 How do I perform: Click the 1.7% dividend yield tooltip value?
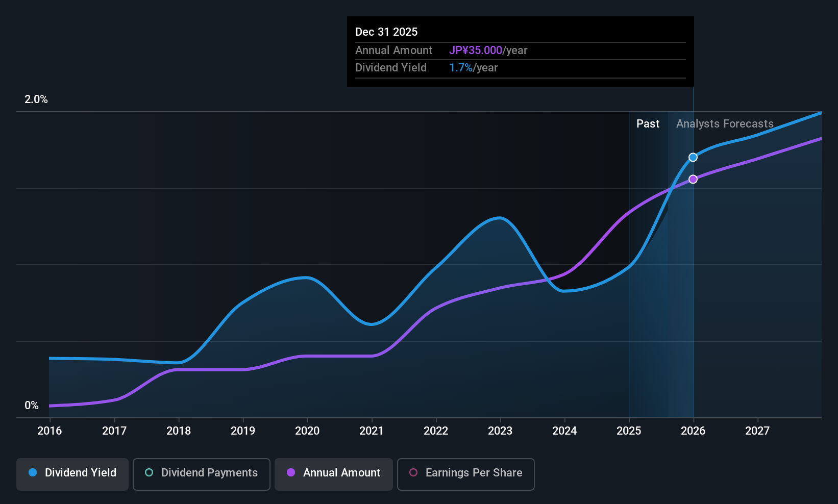(461, 68)
